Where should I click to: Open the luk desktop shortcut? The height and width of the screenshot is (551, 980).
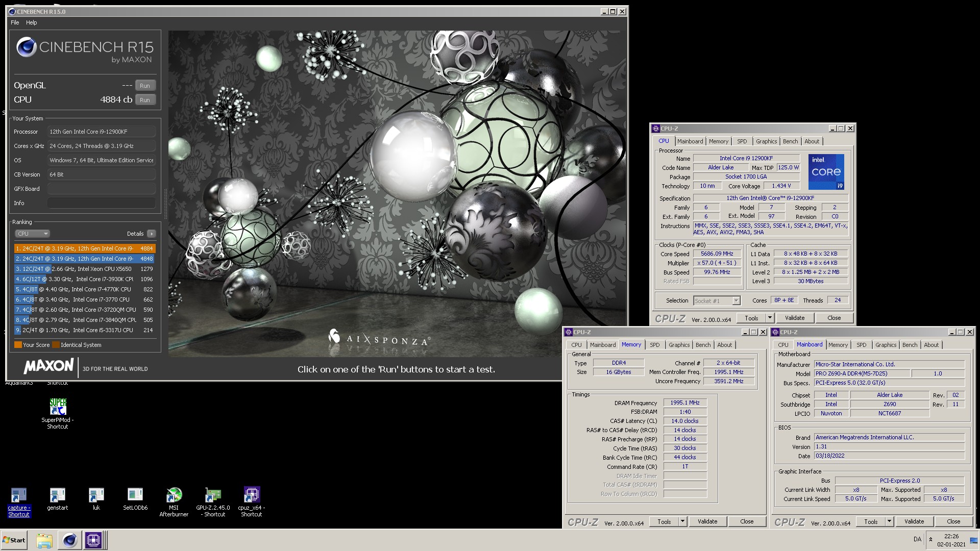[x=96, y=499]
